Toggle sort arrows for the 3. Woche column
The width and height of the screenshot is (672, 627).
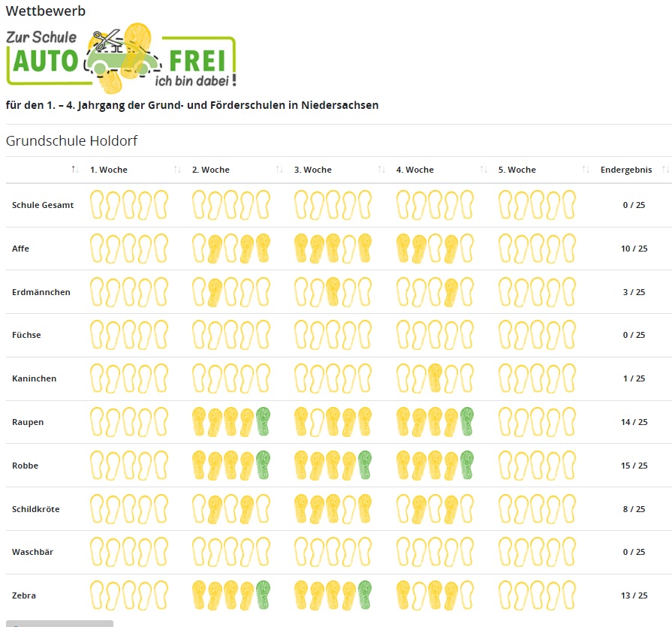(x=381, y=170)
